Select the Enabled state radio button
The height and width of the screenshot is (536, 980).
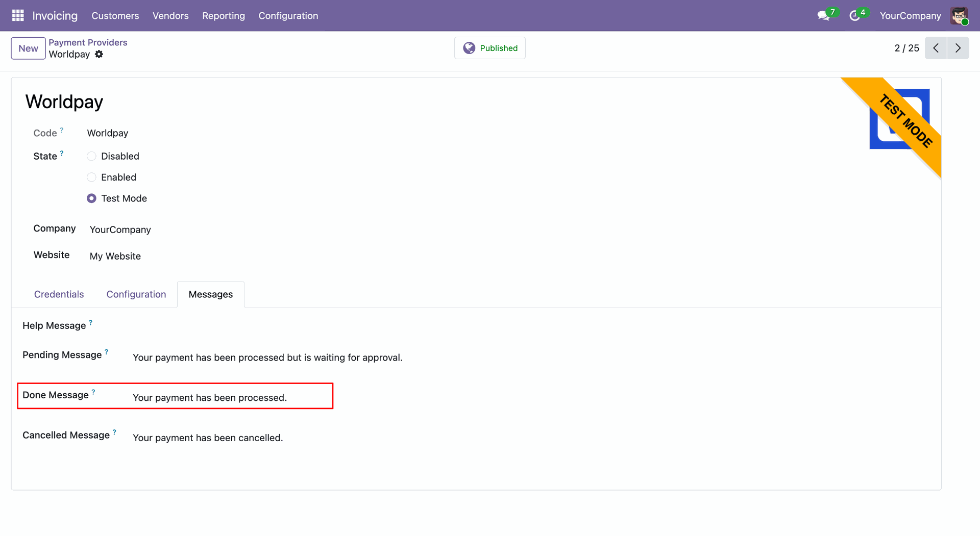pos(91,177)
